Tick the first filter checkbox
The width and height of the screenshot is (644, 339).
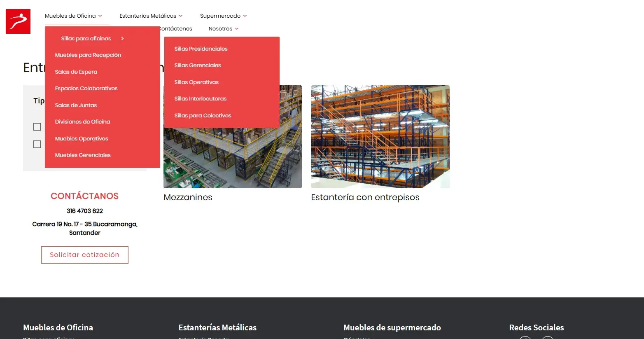coord(37,127)
